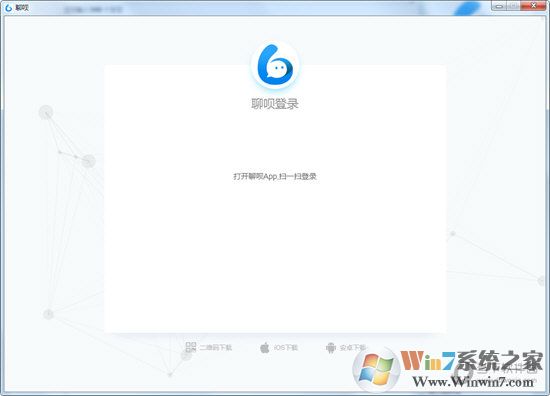The image size is (550, 396).
Task: Click the 打开聊呗App,扫一扫登录 instruction text
Action: (x=275, y=176)
